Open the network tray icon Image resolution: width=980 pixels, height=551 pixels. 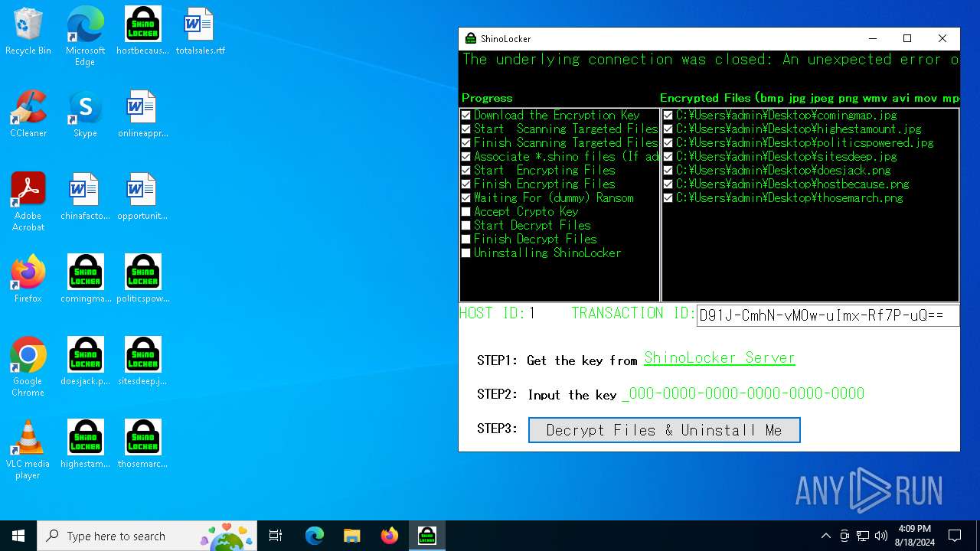pyautogui.click(x=863, y=536)
